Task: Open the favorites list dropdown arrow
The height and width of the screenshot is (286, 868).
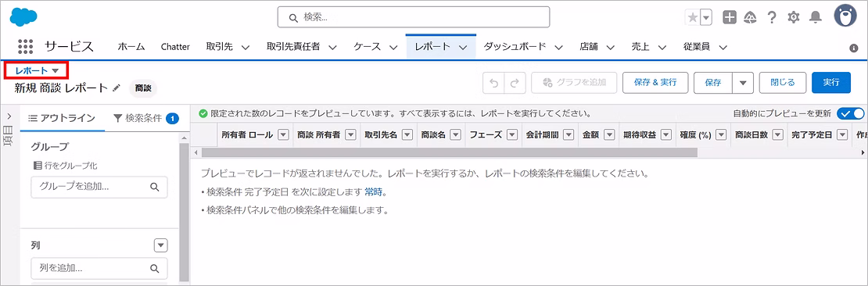Action: (706, 17)
